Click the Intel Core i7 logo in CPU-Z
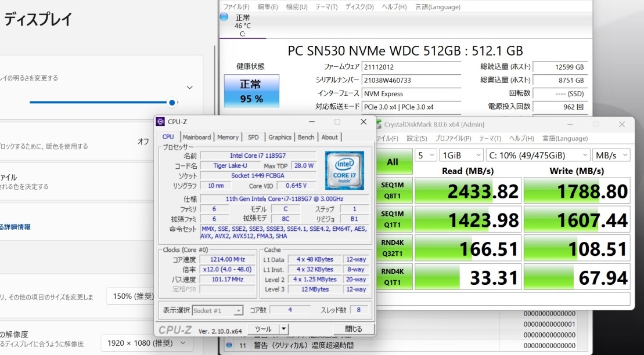Image resolution: width=644 pixels, height=355 pixels. (344, 171)
